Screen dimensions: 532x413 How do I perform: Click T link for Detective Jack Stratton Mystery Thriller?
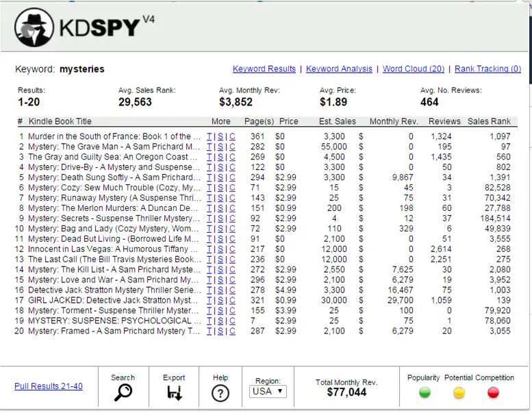tap(209, 290)
